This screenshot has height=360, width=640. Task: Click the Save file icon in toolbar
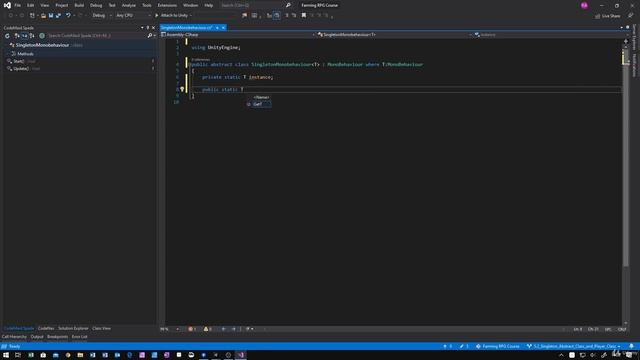click(x=51, y=16)
